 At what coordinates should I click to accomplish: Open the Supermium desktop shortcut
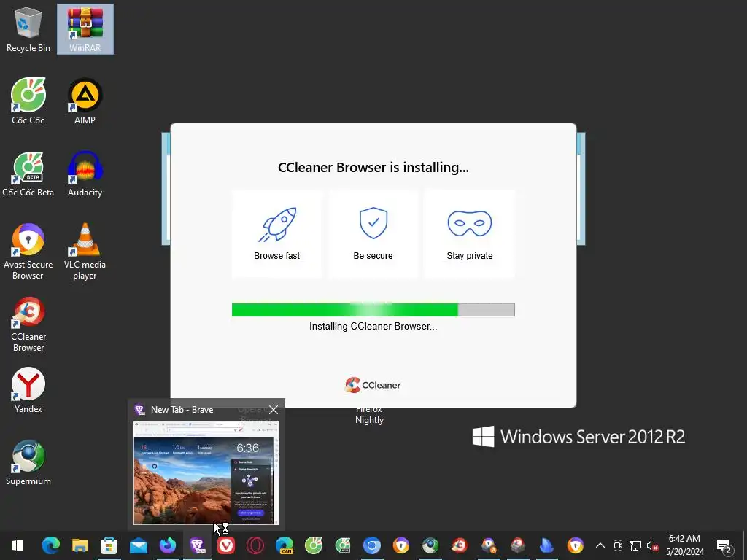[28, 463]
